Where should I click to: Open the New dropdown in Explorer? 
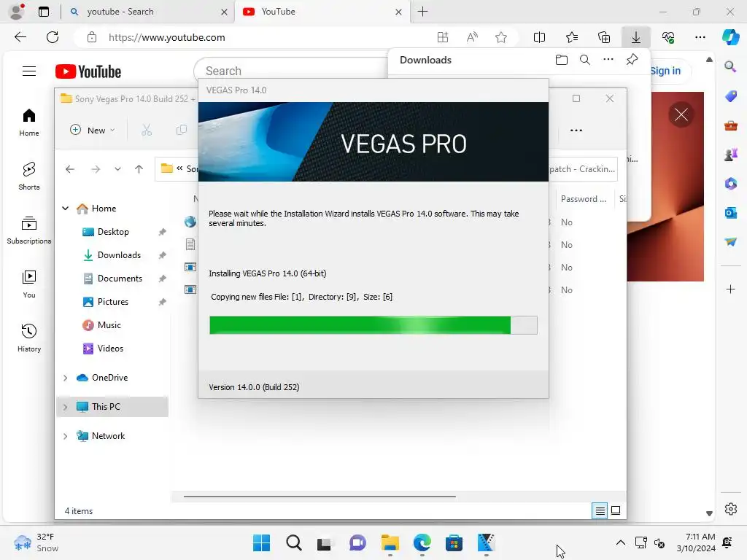pyautogui.click(x=93, y=130)
